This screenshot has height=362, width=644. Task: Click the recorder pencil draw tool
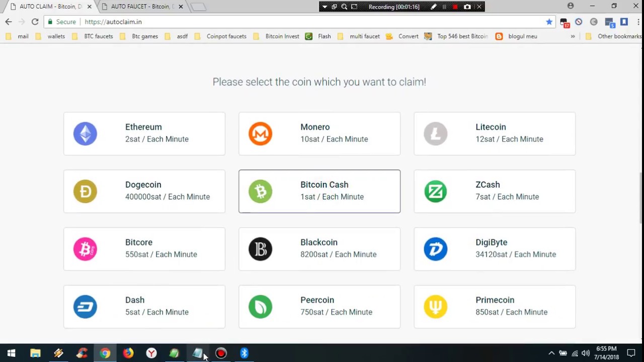click(x=433, y=7)
